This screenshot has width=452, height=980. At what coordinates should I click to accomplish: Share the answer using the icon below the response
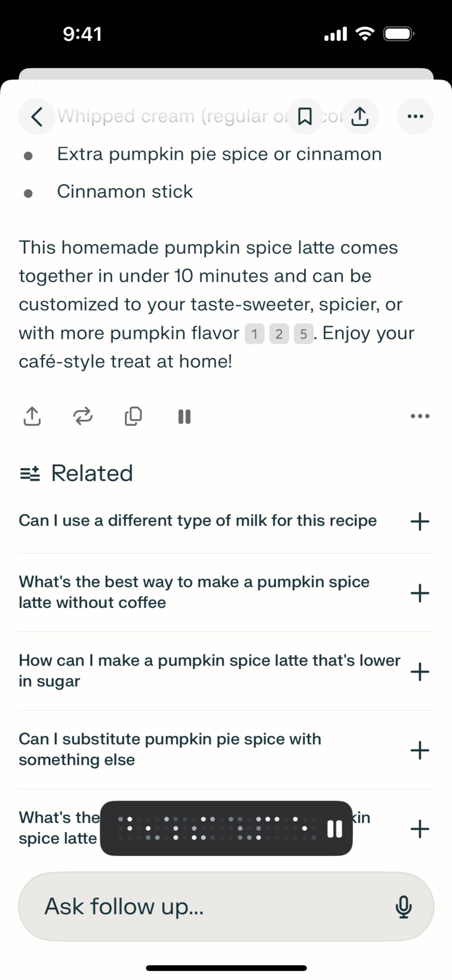pos(32,416)
